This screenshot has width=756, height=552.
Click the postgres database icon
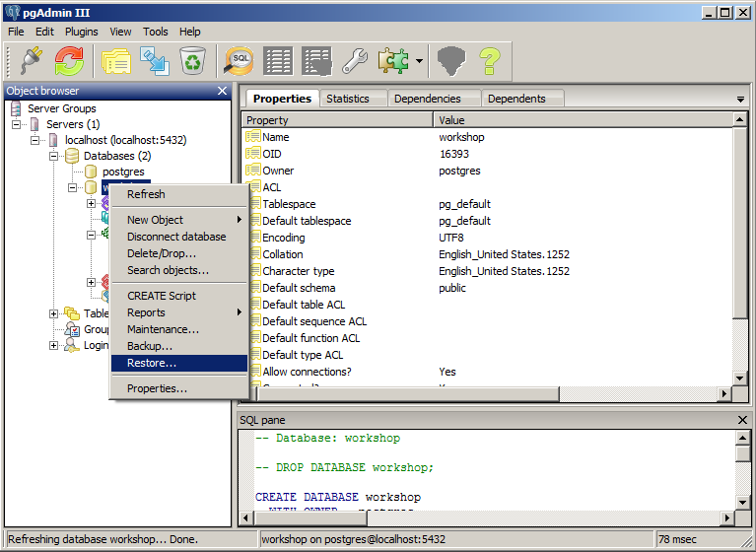point(91,172)
